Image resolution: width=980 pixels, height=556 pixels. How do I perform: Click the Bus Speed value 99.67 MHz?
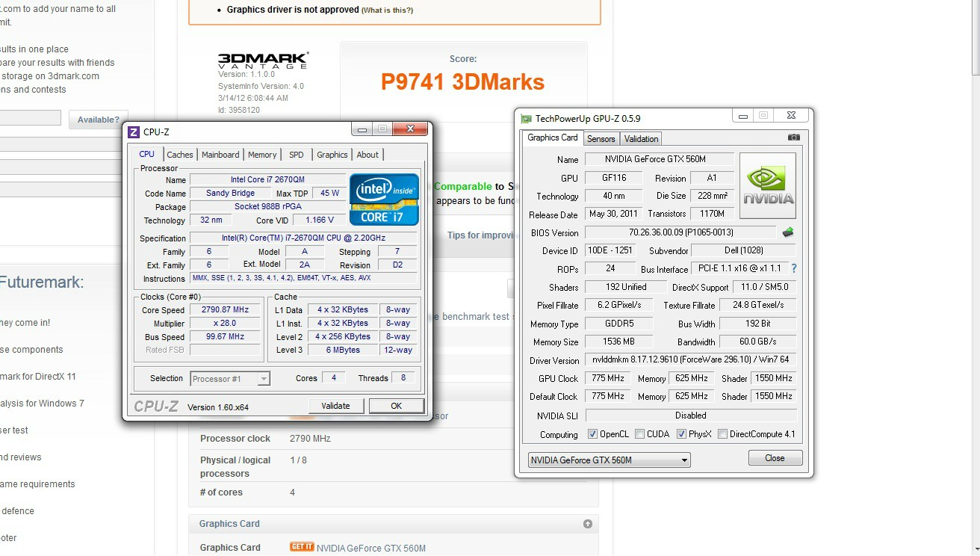coord(225,337)
